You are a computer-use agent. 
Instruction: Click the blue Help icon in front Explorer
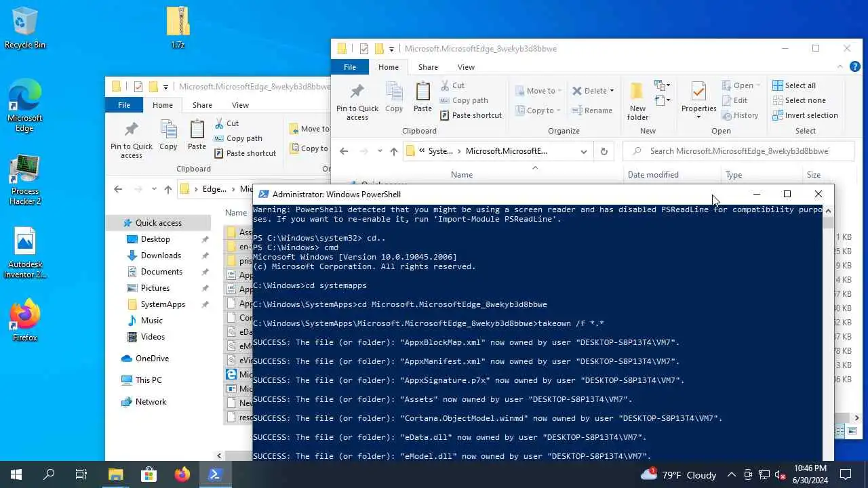point(855,67)
